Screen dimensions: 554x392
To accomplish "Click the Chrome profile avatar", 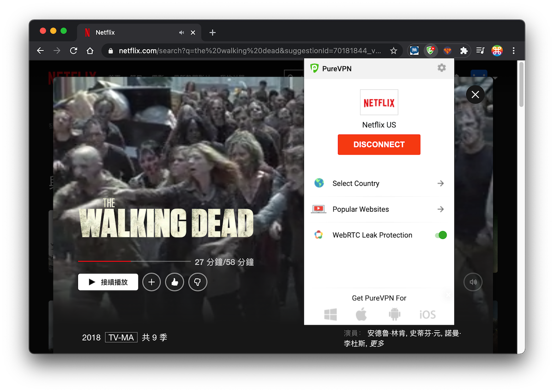I will coord(497,51).
